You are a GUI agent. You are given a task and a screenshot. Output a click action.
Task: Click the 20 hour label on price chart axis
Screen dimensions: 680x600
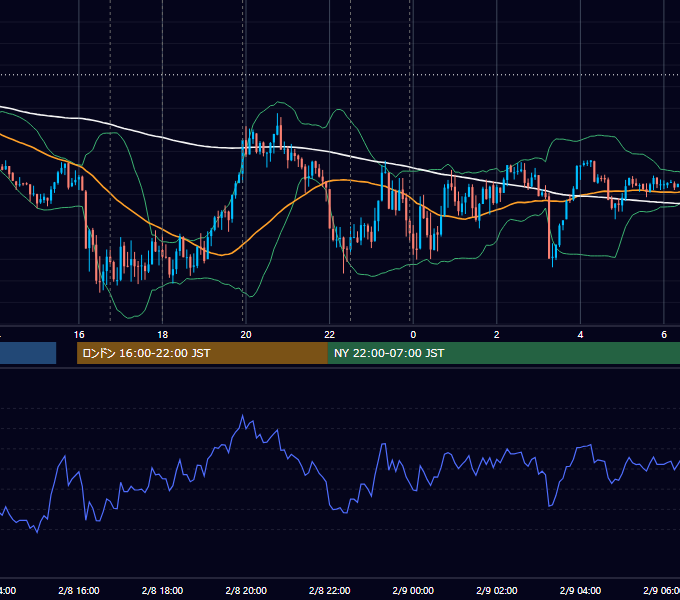point(246,335)
